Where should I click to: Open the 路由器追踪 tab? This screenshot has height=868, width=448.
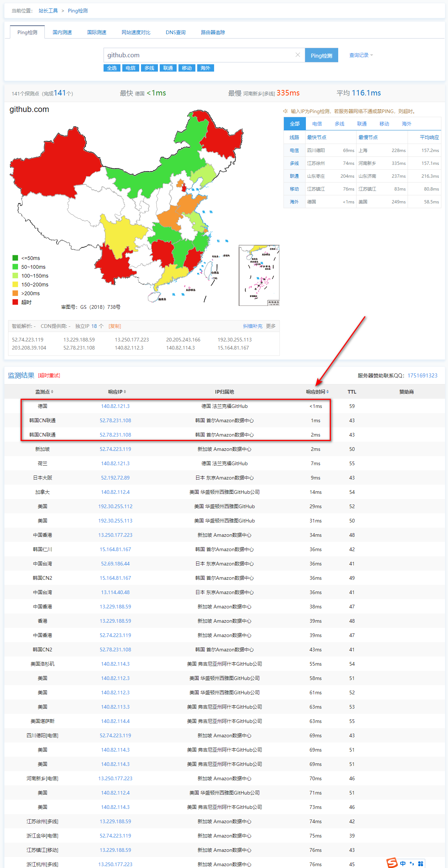pyautogui.click(x=213, y=32)
